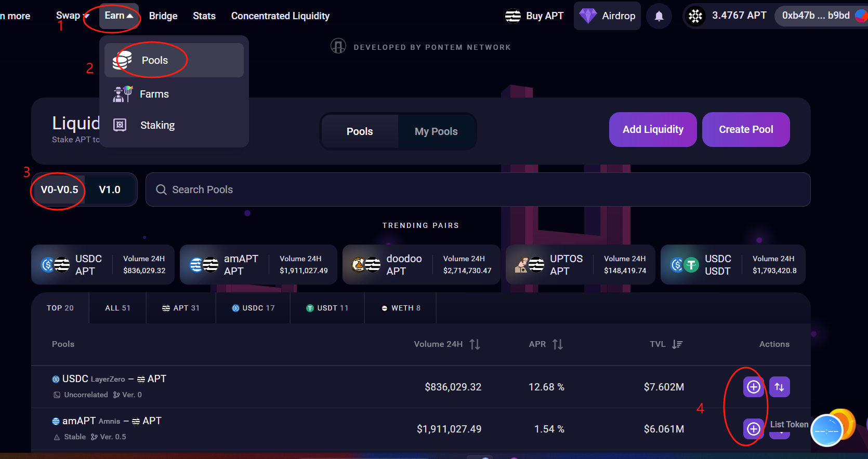The image size is (868, 459).
Task: Click the List Token button
Action: point(789,424)
